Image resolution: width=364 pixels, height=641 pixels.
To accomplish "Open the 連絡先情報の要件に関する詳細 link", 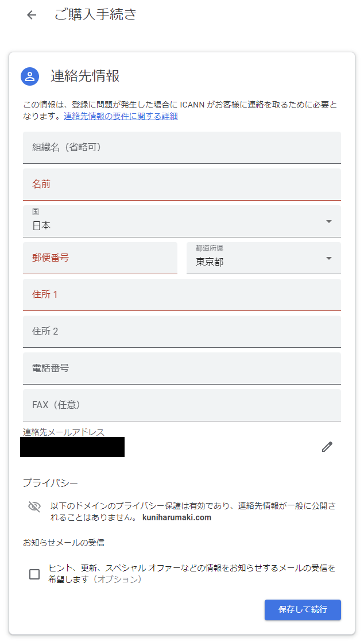I will [x=121, y=116].
